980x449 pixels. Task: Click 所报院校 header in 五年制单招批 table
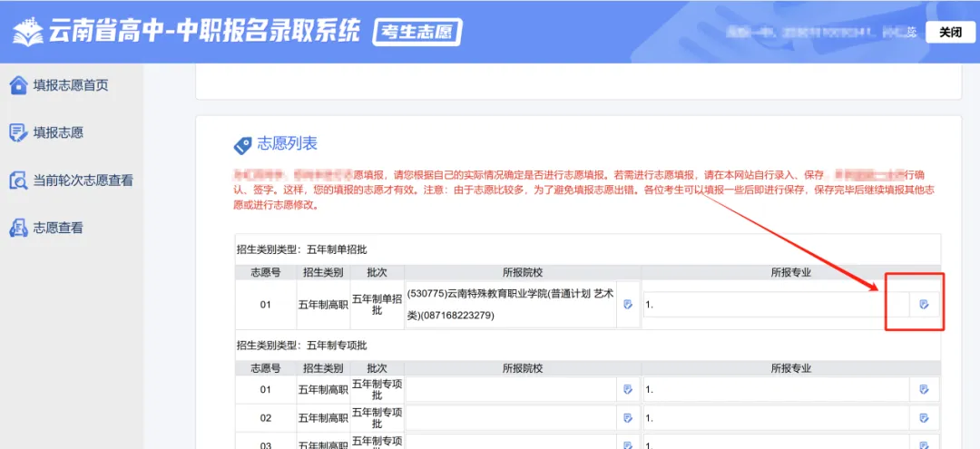(523, 272)
